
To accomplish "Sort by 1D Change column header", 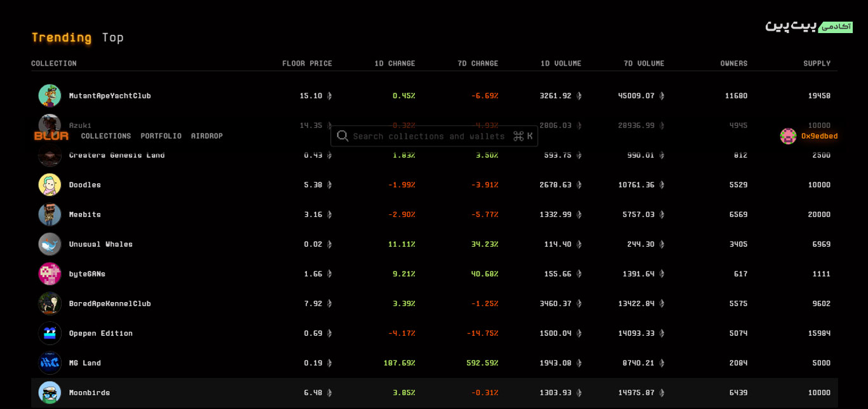I will point(395,64).
